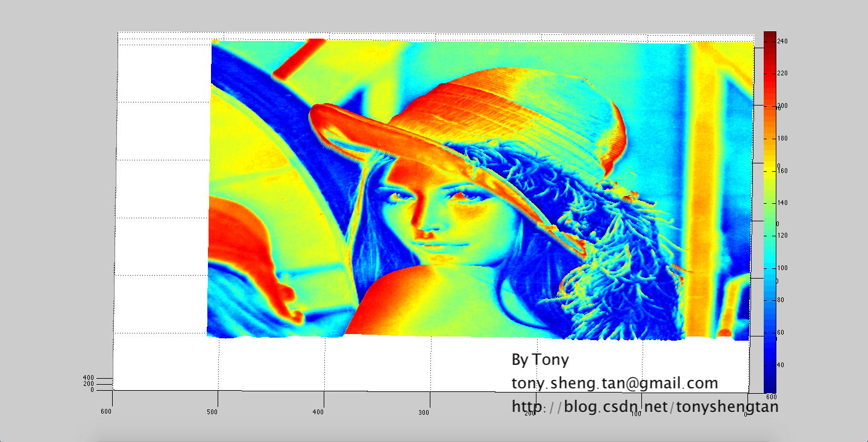Click the colorbar tick label 40
Viewport: 868px width, 442px height.
[781, 365]
